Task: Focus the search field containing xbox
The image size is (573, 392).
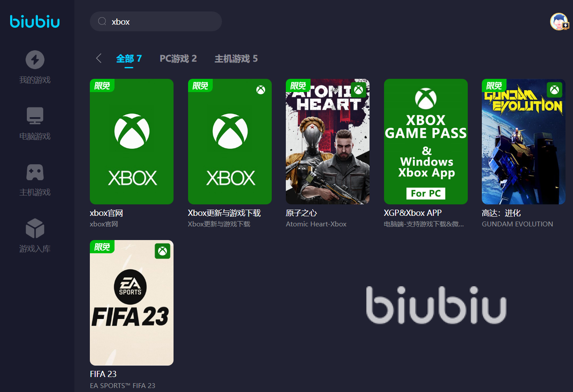Action: [156, 22]
